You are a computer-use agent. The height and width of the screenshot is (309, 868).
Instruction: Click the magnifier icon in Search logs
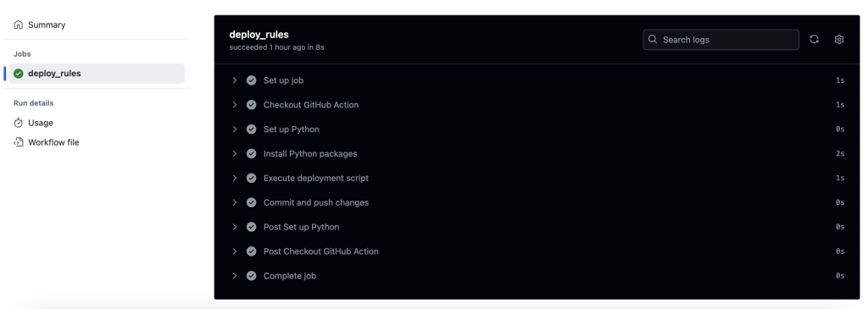[653, 39]
